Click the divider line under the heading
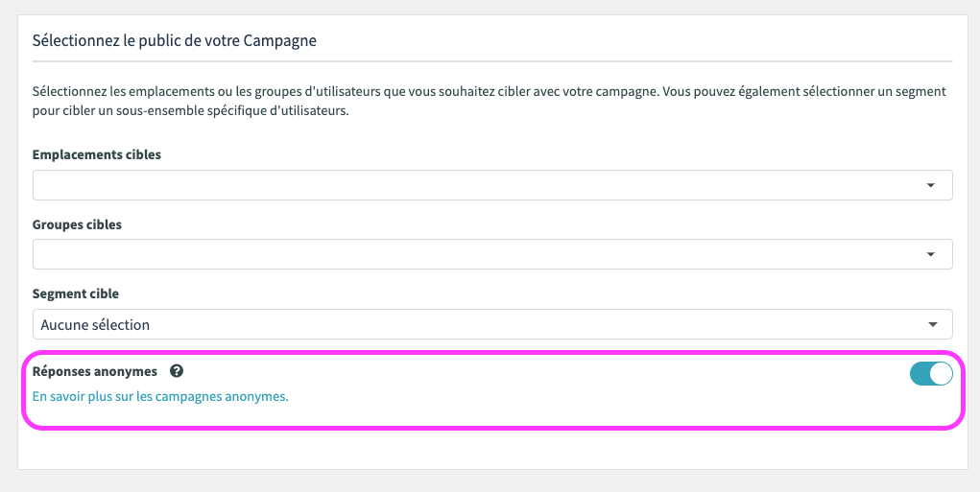This screenshot has height=492, width=980. (492, 61)
